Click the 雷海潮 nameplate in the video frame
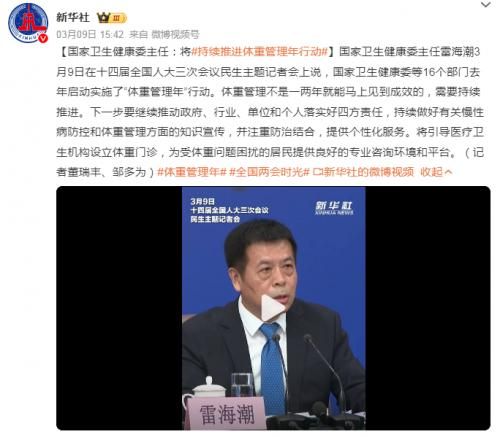This screenshot has height=437, width=500. pyautogui.click(x=227, y=414)
